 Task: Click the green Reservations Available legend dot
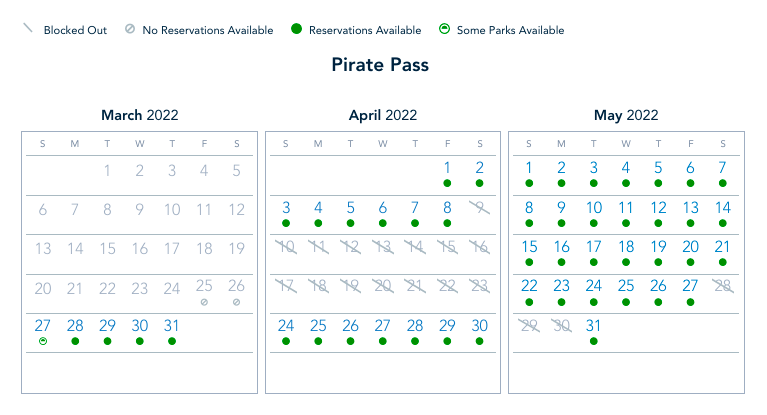[297, 30]
